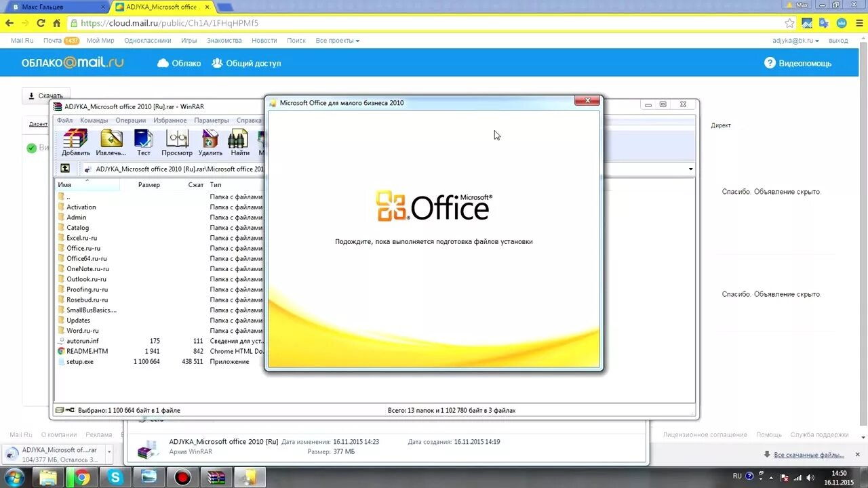Open the Справка menu in WinRAR
Screen dimensions: 868x488
pos(249,120)
